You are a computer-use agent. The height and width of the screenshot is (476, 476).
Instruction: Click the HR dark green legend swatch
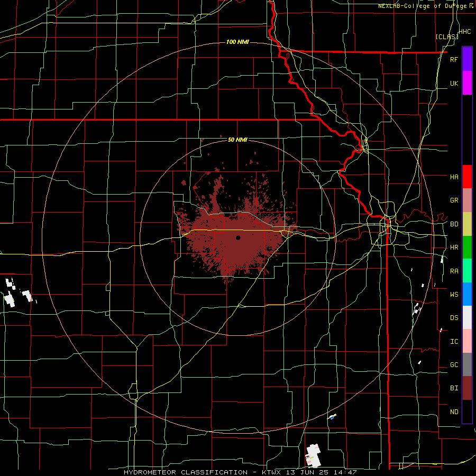click(467, 248)
